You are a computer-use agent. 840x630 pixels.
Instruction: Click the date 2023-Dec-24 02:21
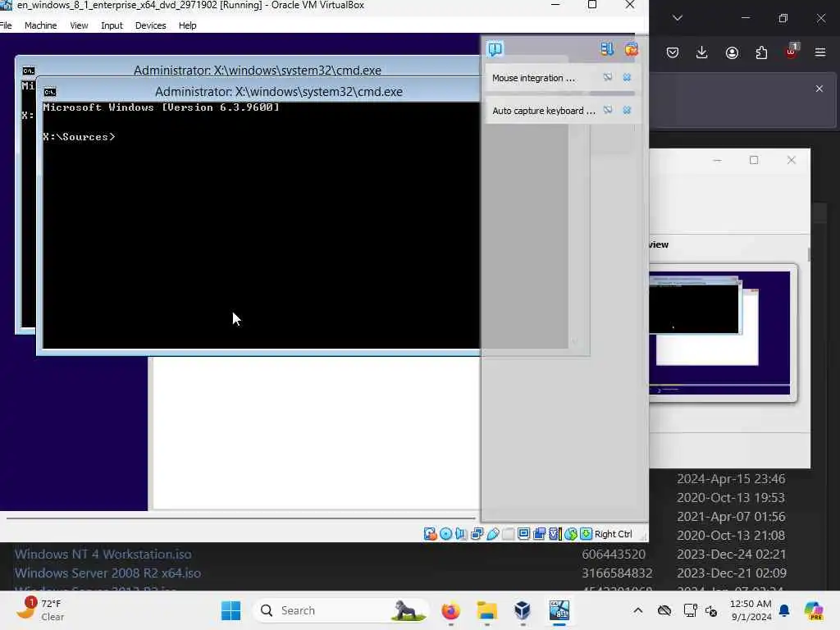pos(731,554)
